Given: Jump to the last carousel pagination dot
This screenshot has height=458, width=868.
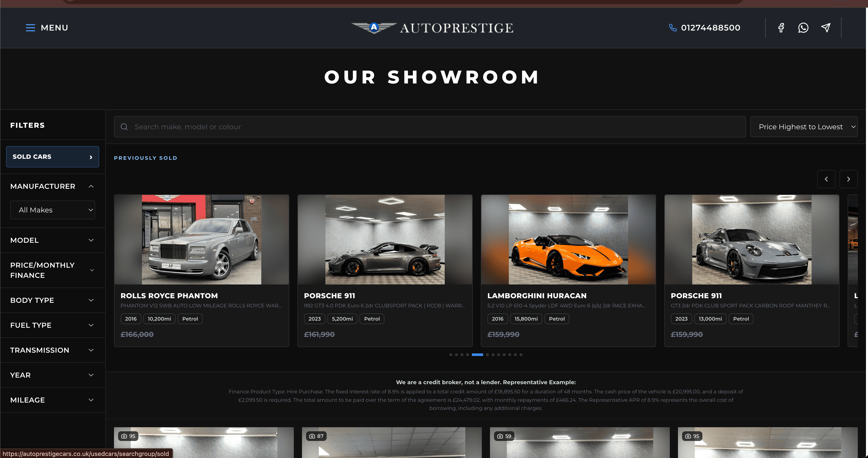Looking at the screenshot, I should click(x=521, y=354).
